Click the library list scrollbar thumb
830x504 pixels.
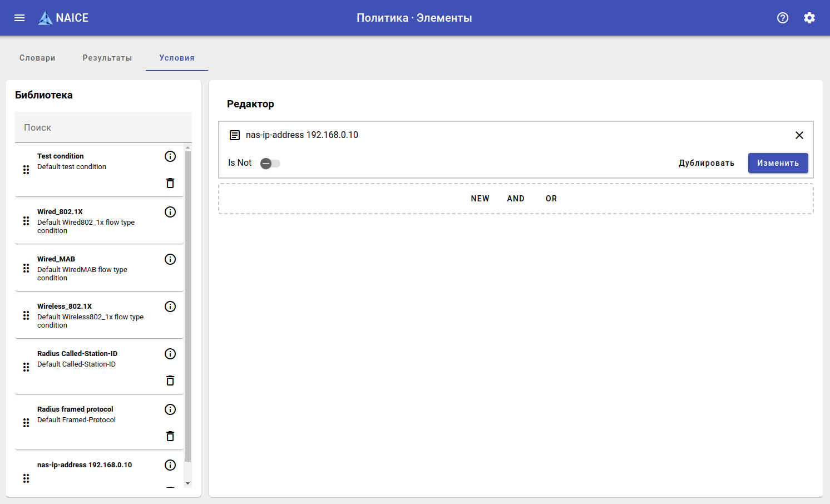187,306
